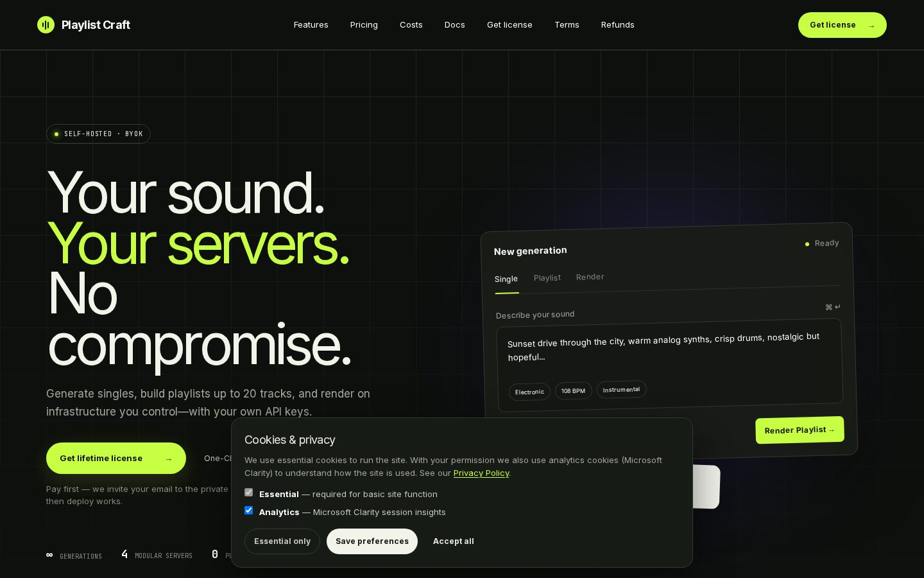Select the Instrumental chip
The width and height of the screenshot is (924, 578).
coord(621,390)
